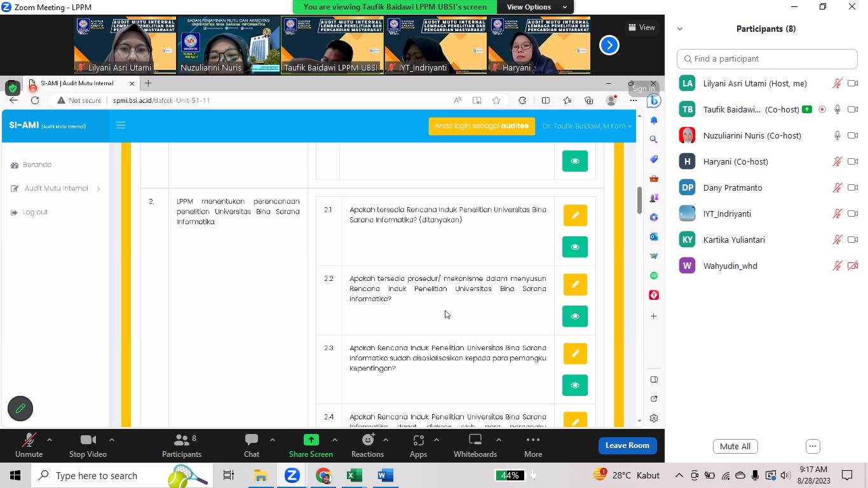Open Excel from the Windows taskbar

tap(355, 475)
